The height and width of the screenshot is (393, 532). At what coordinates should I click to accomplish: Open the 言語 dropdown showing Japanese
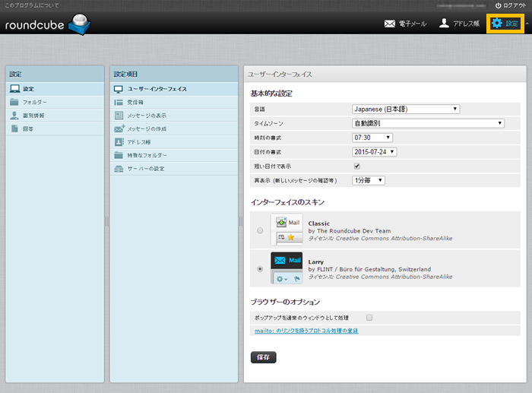406,109
